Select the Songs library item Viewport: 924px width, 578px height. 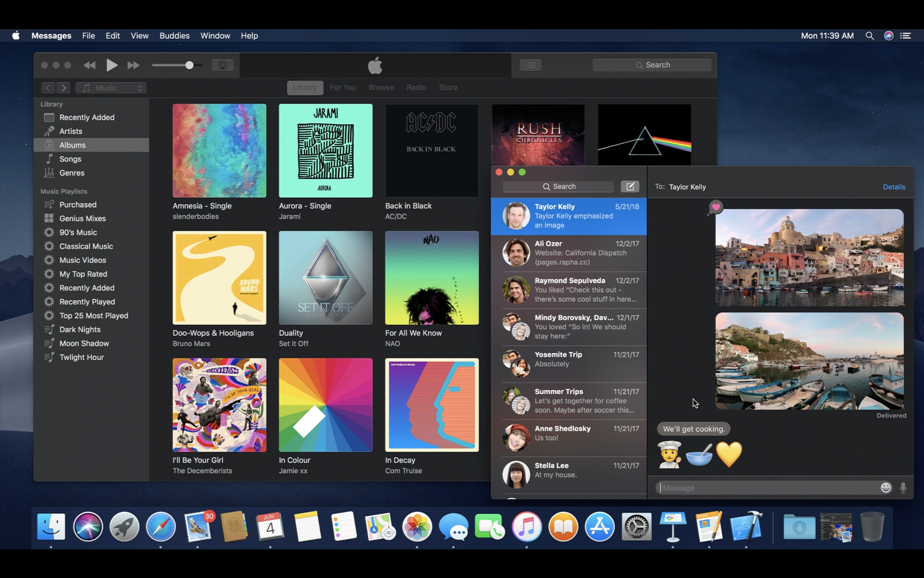70,159
